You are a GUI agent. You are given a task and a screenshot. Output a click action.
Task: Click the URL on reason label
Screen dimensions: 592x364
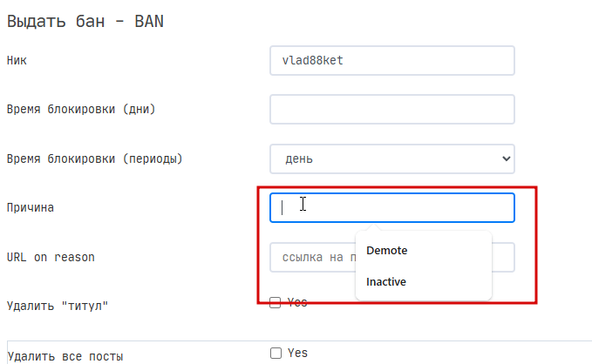pos(51,257)
